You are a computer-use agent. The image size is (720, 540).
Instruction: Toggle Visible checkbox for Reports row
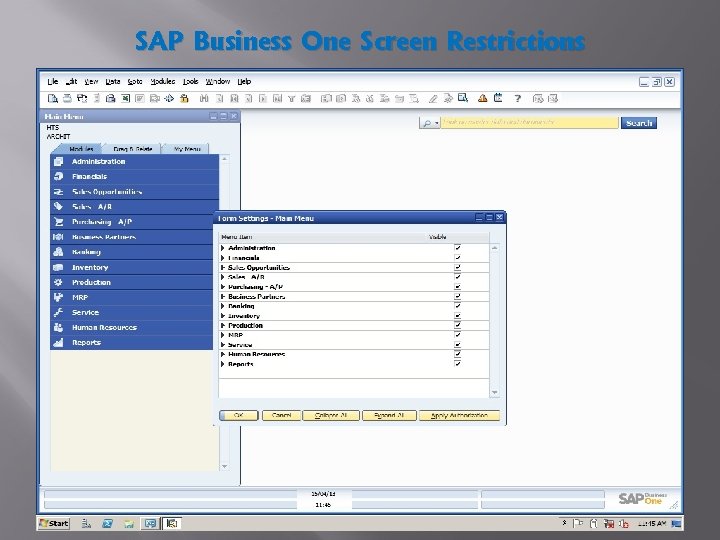(x=457, y=363)
